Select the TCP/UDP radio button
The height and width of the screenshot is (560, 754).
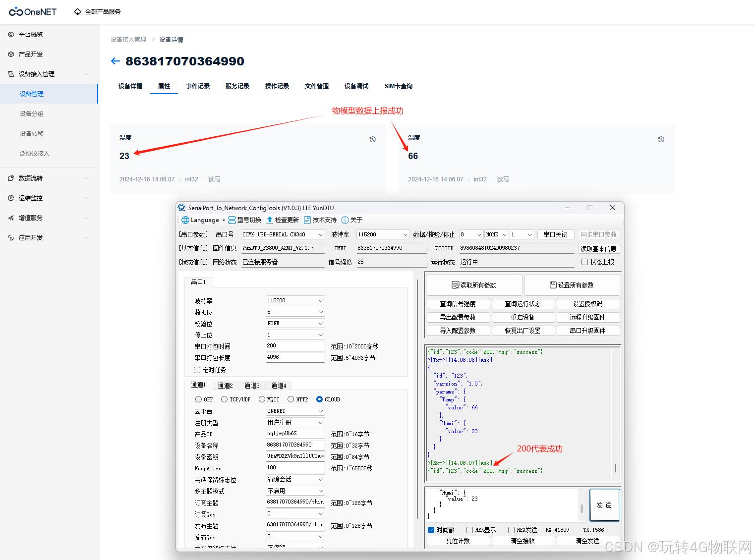click(224, 399)
